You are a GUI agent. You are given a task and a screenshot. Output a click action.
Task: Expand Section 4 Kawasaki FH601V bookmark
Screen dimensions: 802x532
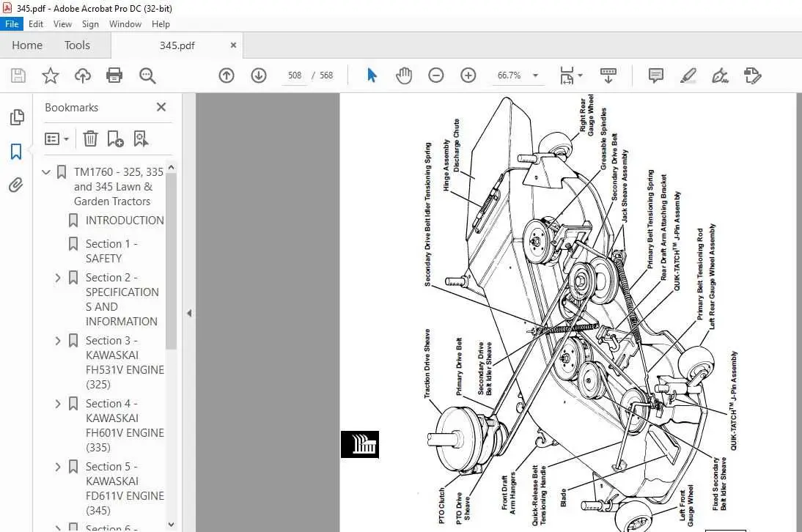(58, 404)
